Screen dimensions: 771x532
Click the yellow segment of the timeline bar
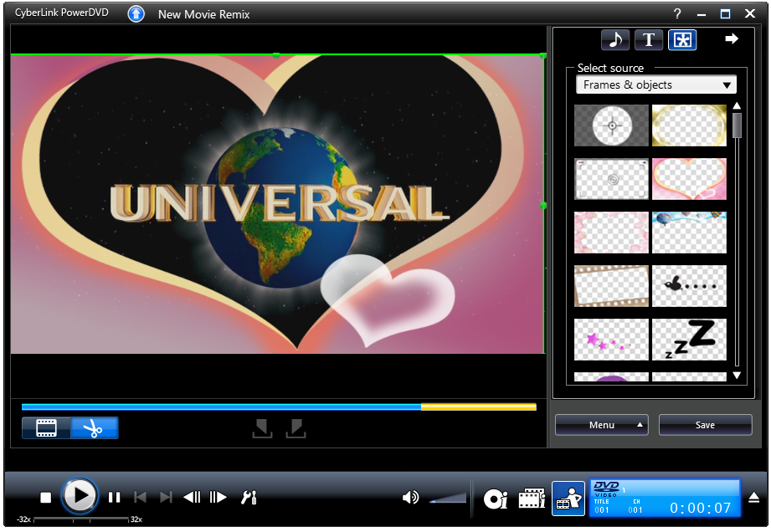pos(479,407)
